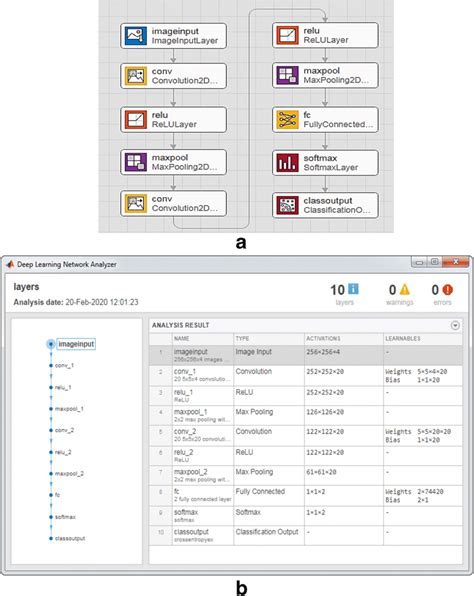
Task: Select the conv_2 row in results table
Action: coord(306,436)
